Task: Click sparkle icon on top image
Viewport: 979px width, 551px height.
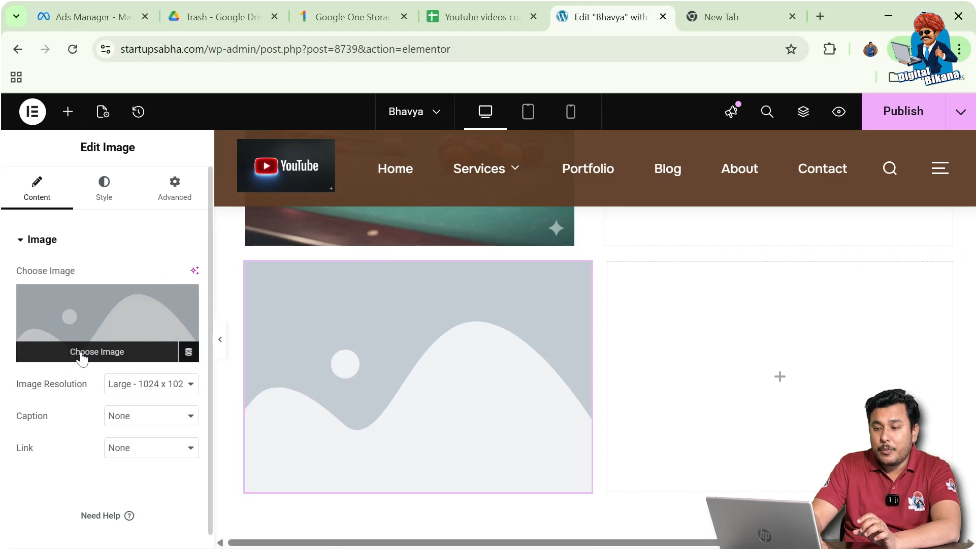Action: pyautogui.click(x=556, y=228)
